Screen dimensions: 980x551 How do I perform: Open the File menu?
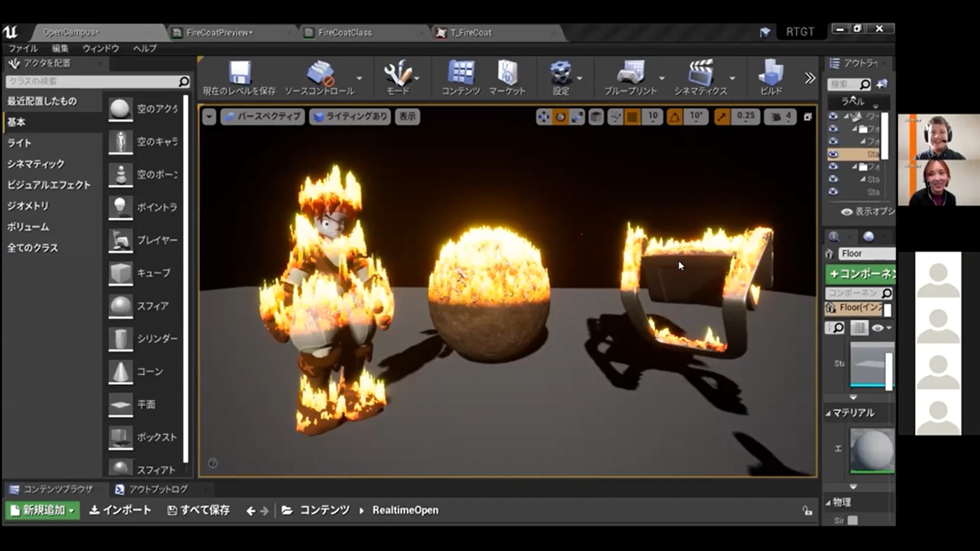[x=23, y=48]
